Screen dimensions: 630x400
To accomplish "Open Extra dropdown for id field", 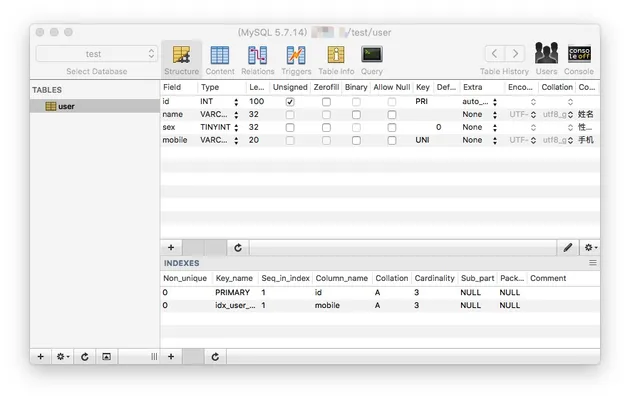I will [x=495, y=102].
